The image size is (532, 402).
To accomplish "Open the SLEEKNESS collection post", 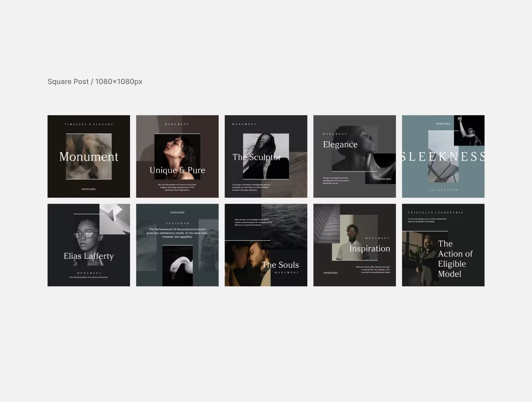I will tap(443, 156).
